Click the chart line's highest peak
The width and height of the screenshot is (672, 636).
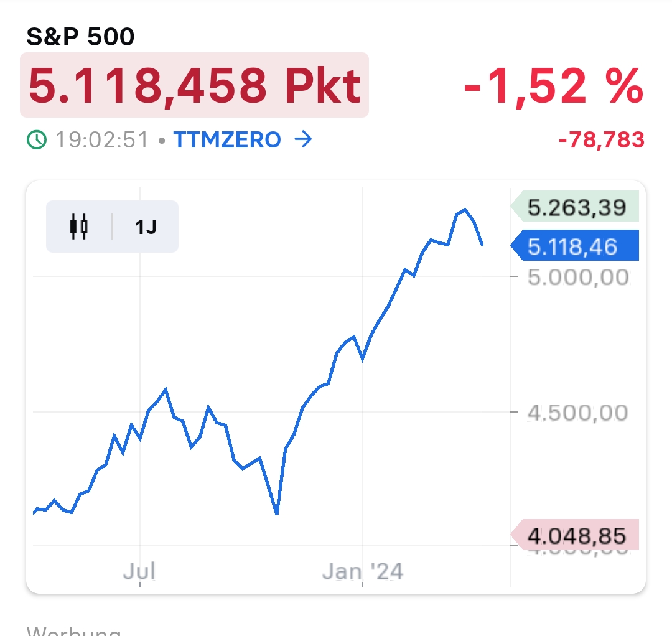465,210
